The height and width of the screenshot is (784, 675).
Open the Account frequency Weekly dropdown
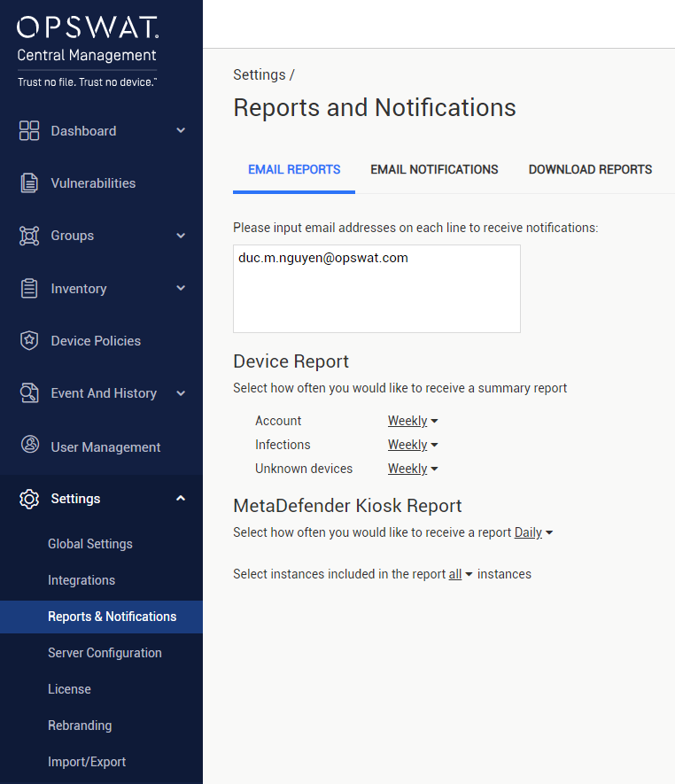coord(413,421)
